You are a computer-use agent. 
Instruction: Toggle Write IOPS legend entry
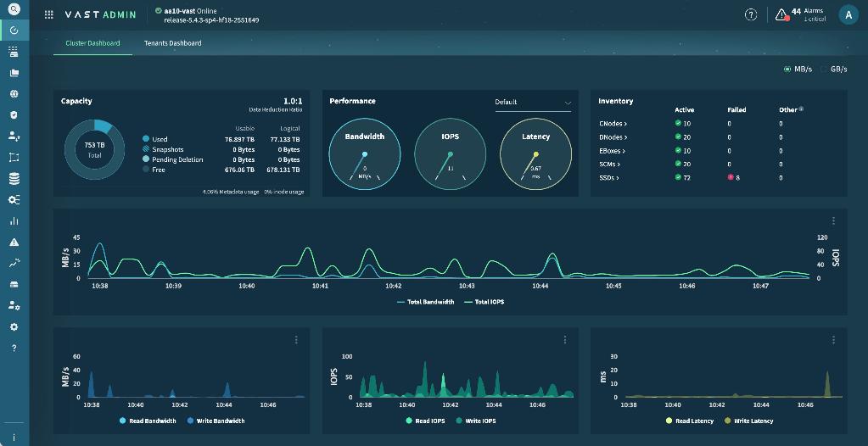(475, 421)
